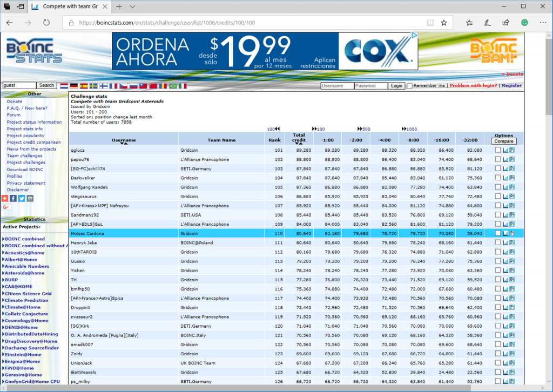553x392 pixels.
Task: Check the compare box for Wolfgang Kandek
Action: (x=497, y=187)
